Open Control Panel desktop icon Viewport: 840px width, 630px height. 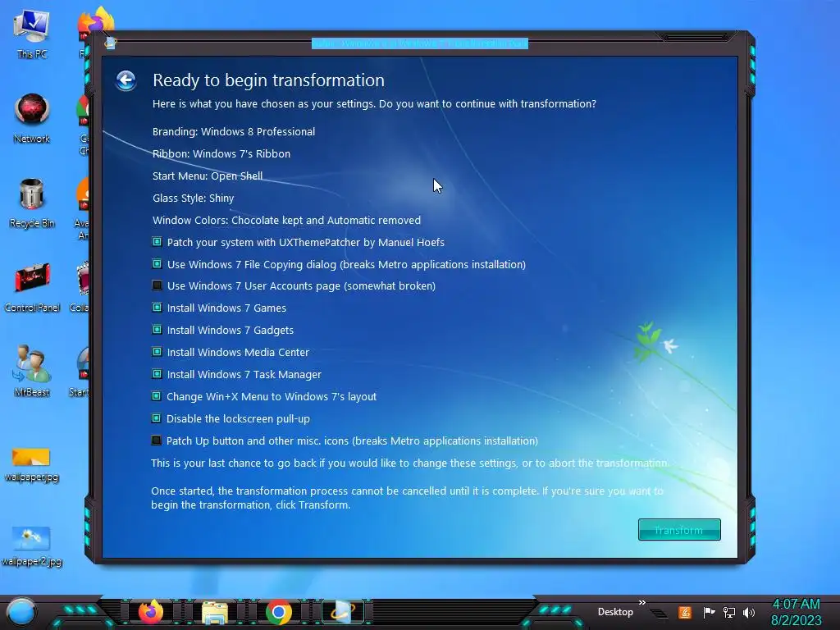(32, 288)
